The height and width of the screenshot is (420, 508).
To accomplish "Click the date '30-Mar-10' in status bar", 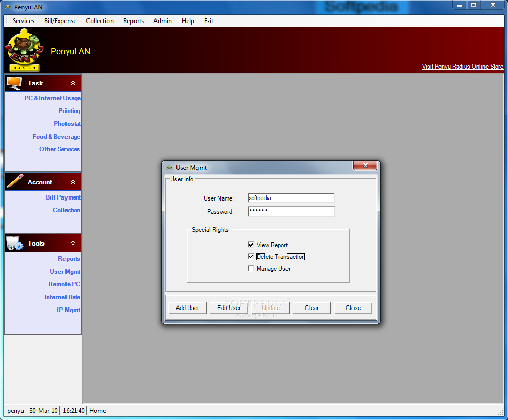I will click(43, 411).
